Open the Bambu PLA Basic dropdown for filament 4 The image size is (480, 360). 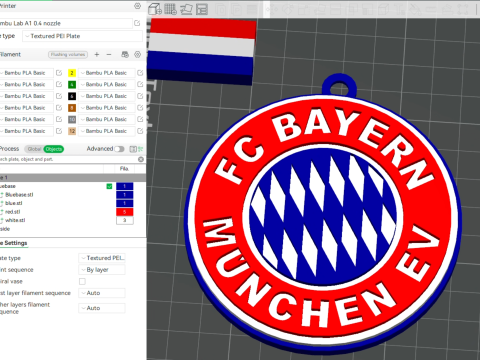[107, 84]
